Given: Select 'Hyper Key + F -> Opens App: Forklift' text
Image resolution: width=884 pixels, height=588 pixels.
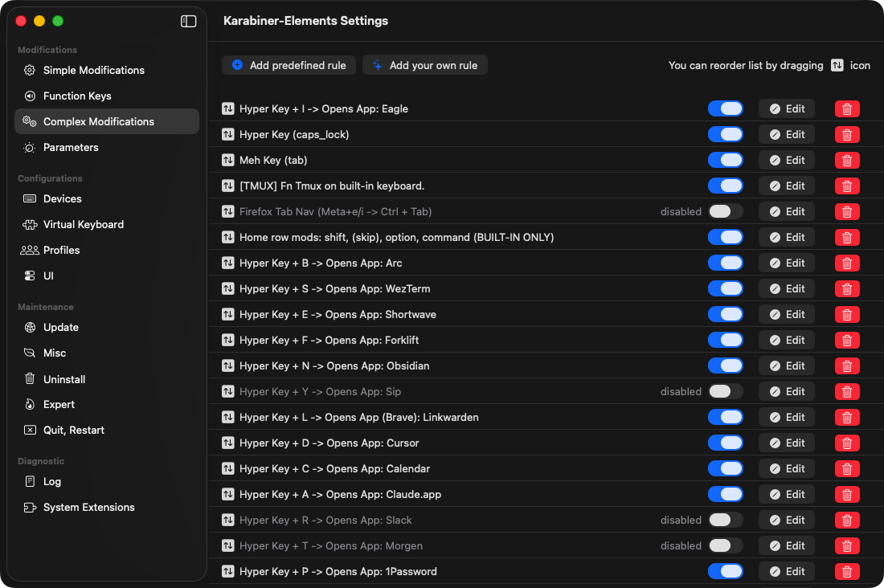Looking at the screenshot, I should point(329,340).
